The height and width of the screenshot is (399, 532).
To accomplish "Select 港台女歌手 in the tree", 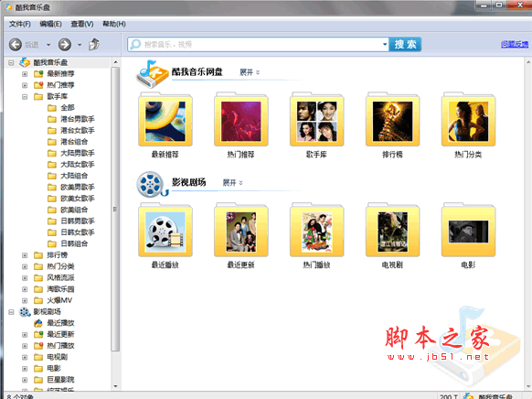I will [x=78, y=130].
